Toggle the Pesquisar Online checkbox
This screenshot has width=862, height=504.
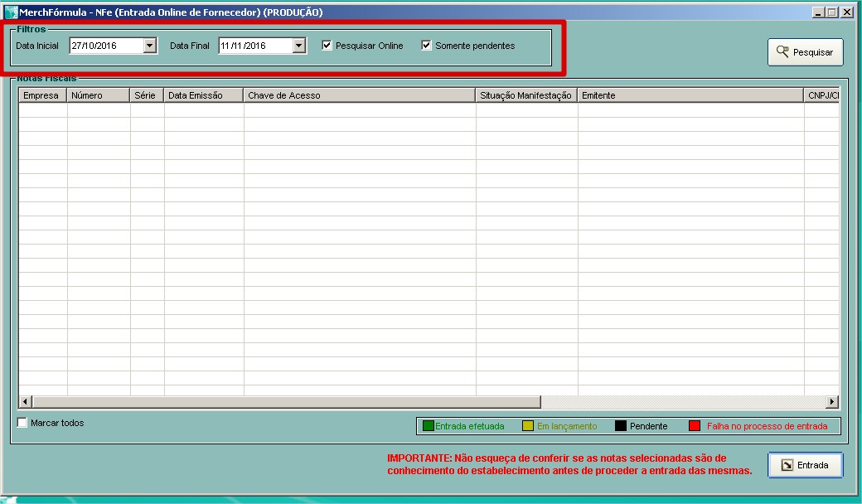pos(327,46)
